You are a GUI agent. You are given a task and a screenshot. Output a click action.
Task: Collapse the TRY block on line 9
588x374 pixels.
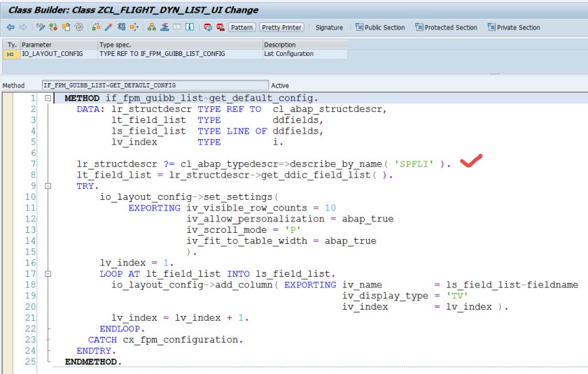tap(47, 187)
